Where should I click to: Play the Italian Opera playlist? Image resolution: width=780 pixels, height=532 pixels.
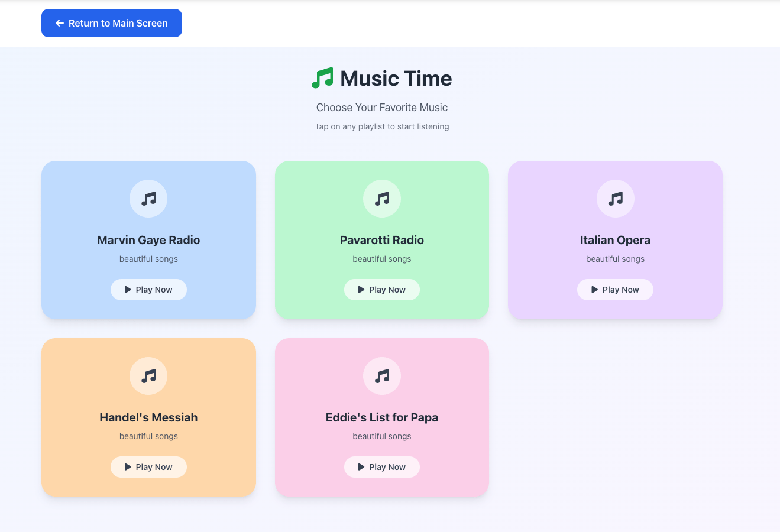(615, 290)
